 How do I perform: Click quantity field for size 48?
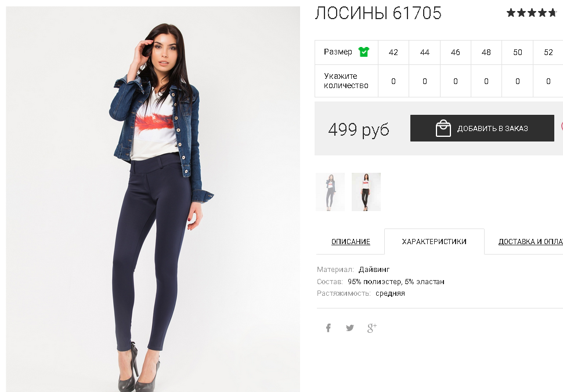[486, 81]
